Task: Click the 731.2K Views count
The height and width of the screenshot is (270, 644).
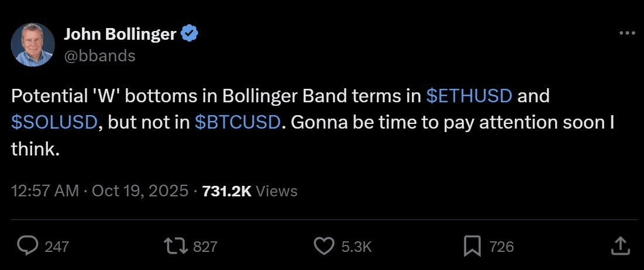Action: 249,191
